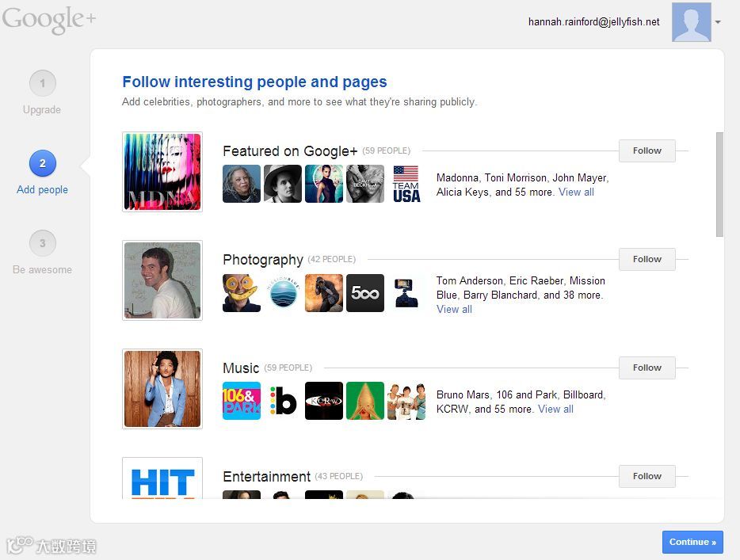The height and width of the screenshot is (560, 740).
Task: Follow the Featured on Google+ collection
Action: click(x=647, y=150)
